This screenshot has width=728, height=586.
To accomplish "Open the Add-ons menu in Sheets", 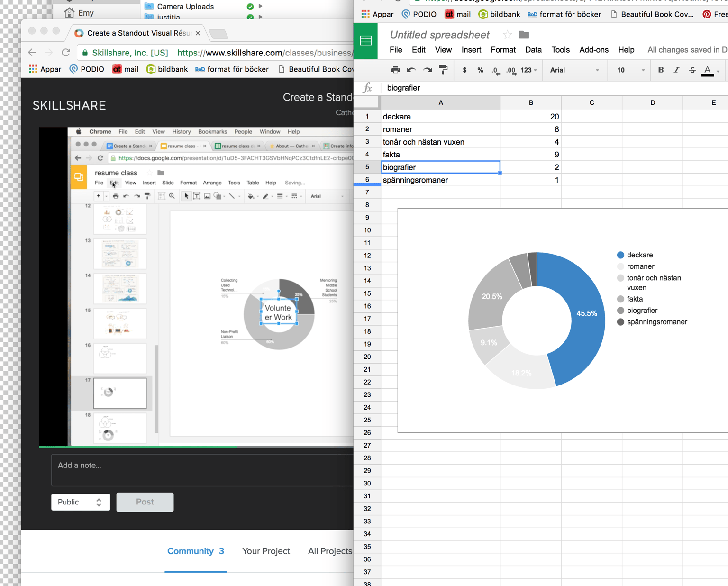I will [594, 50].
